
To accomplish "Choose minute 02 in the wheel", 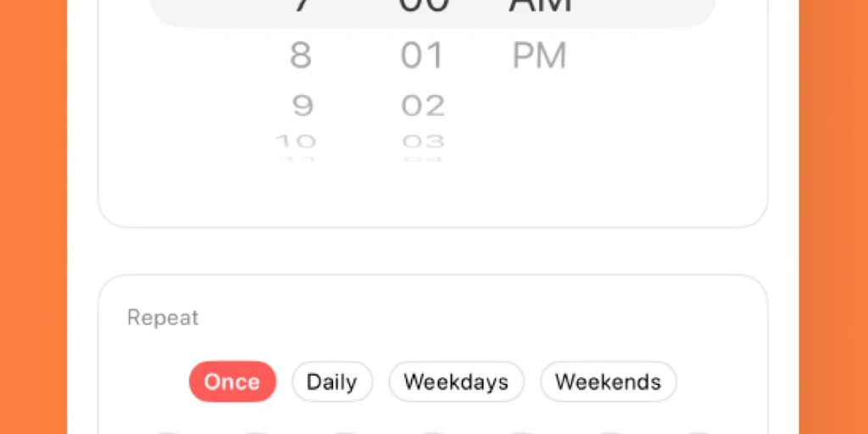I will tap(423, 106).
